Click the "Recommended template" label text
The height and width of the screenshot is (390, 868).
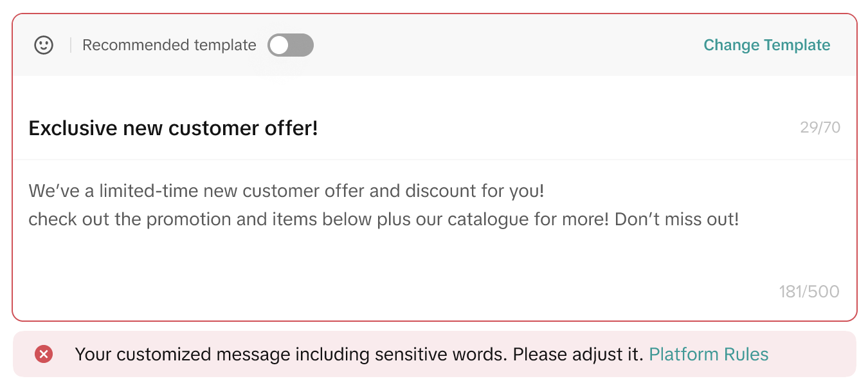tap(169, 45)
